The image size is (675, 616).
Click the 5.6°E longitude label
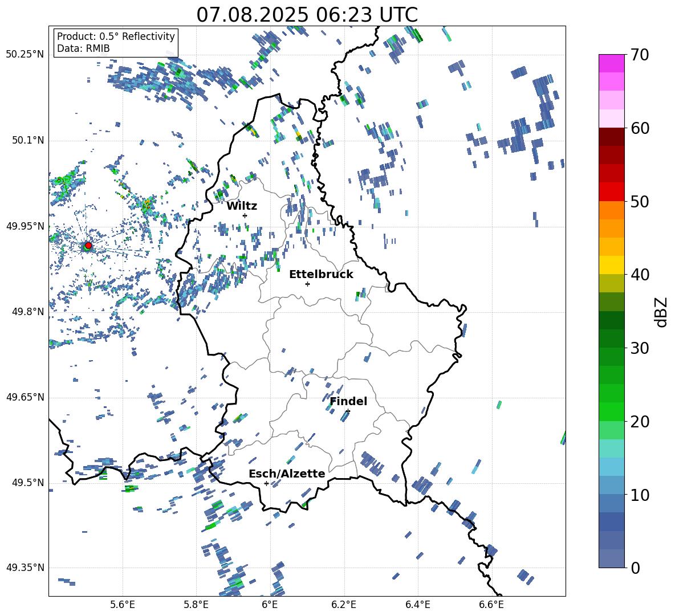(x=123, y=605)
